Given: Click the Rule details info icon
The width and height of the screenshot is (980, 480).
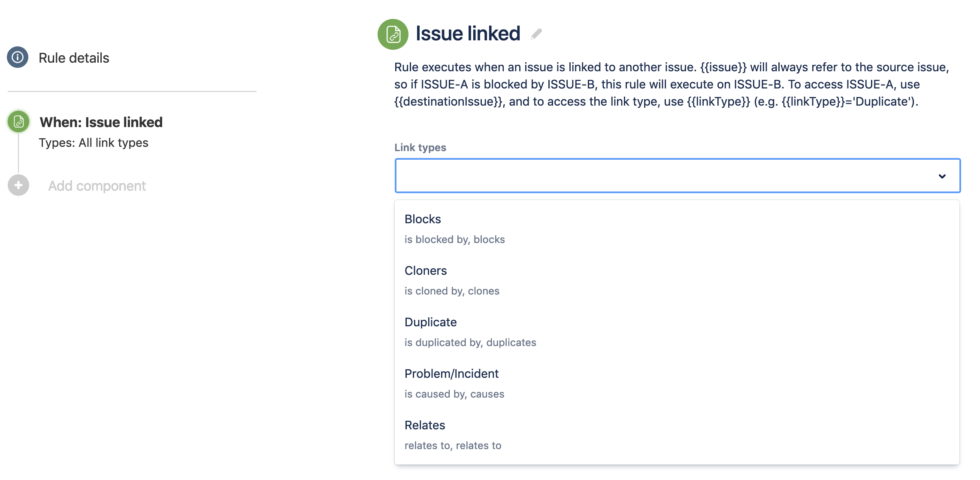Looking at the screenshot, I should (x=18, y=57).
